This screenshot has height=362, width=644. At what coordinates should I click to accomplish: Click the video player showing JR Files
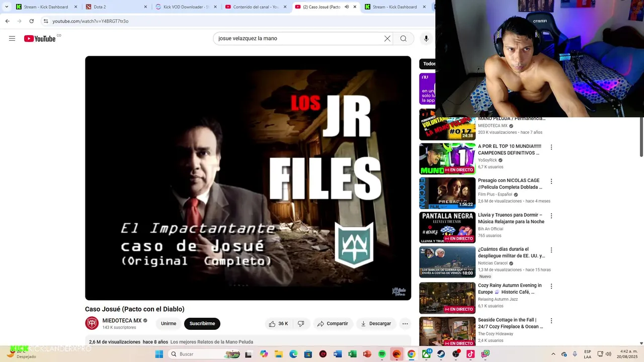[248, 178]
